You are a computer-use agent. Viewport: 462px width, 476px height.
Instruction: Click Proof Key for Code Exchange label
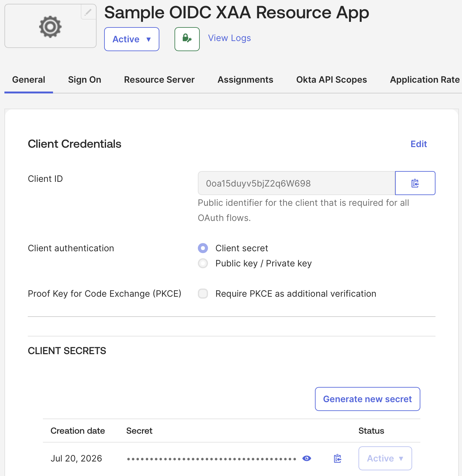tap(104, 294)
